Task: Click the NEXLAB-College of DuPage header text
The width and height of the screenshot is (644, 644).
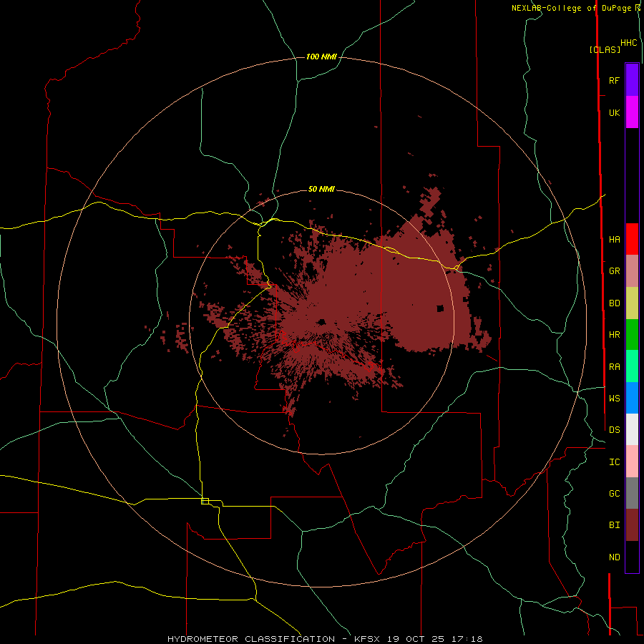Action: pos(575,8)
